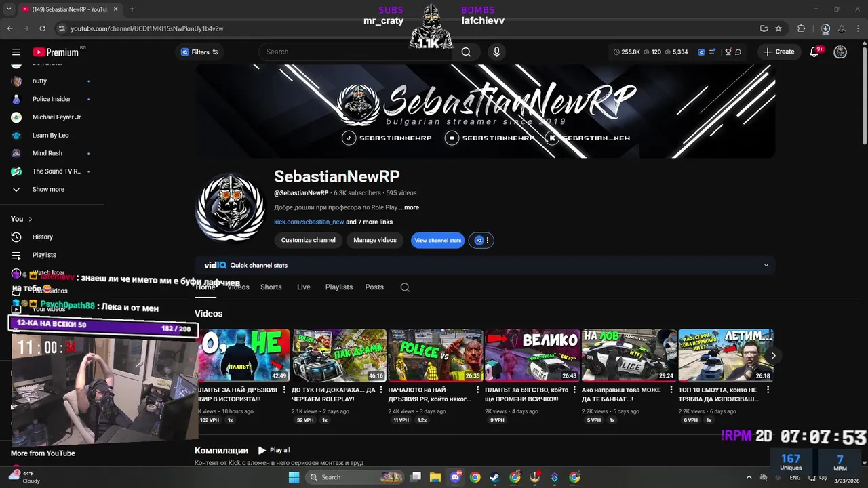Open Police Insider subscription channel

[51, 99]
